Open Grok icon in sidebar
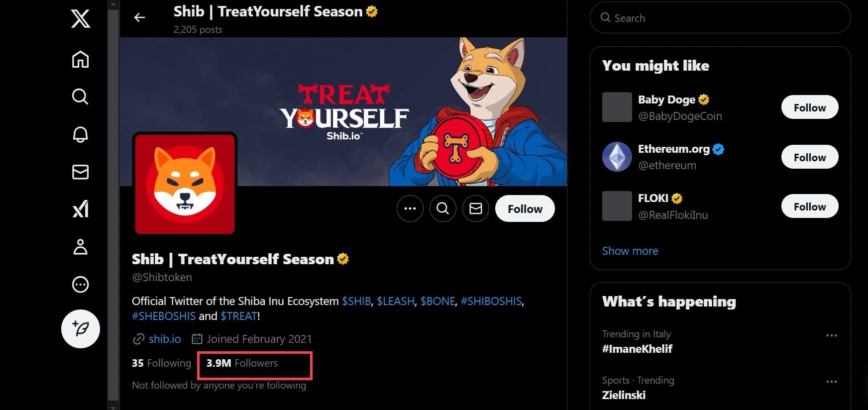Viewport: 868px width, 410px height. tap(81, 209)
